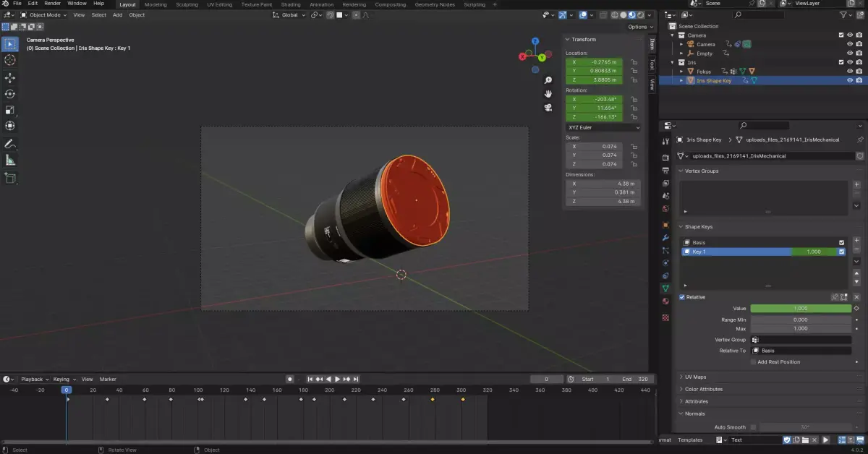
Task: Open the Object Mode dropdown
Action: (x=44, y=14)
